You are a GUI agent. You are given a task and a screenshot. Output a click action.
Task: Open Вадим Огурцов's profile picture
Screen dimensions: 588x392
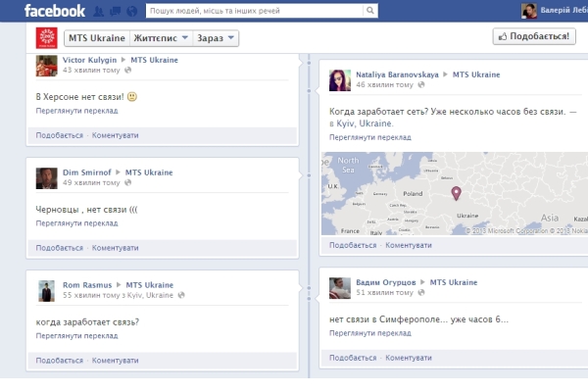point(340,288)
